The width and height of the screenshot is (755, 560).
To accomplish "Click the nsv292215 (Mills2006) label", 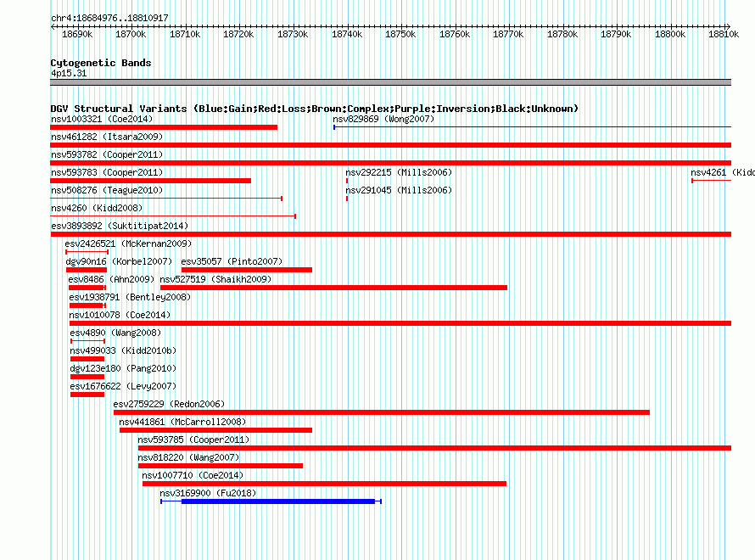I will [399, 172].
